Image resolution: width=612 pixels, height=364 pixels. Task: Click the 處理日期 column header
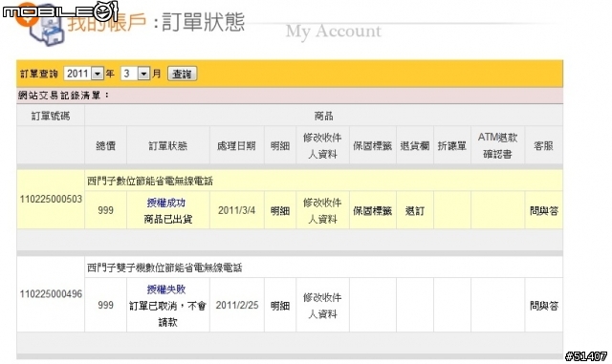pyautogui.click(x=236, y=146)
